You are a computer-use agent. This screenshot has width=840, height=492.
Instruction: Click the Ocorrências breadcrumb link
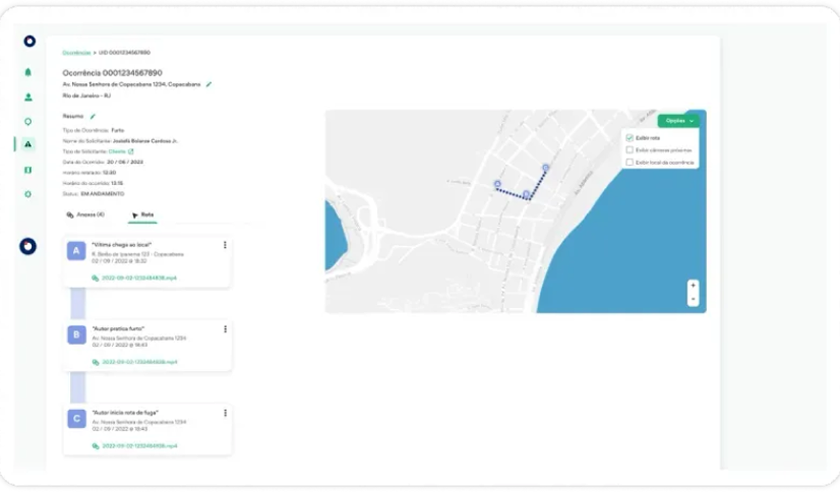pyautogui.click(x=76, y=52)
